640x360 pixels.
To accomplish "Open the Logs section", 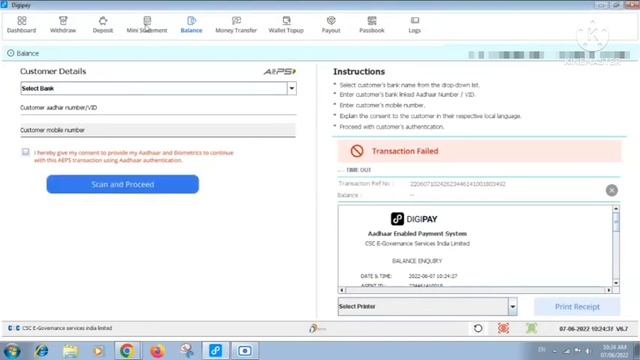I will point(415,24).
